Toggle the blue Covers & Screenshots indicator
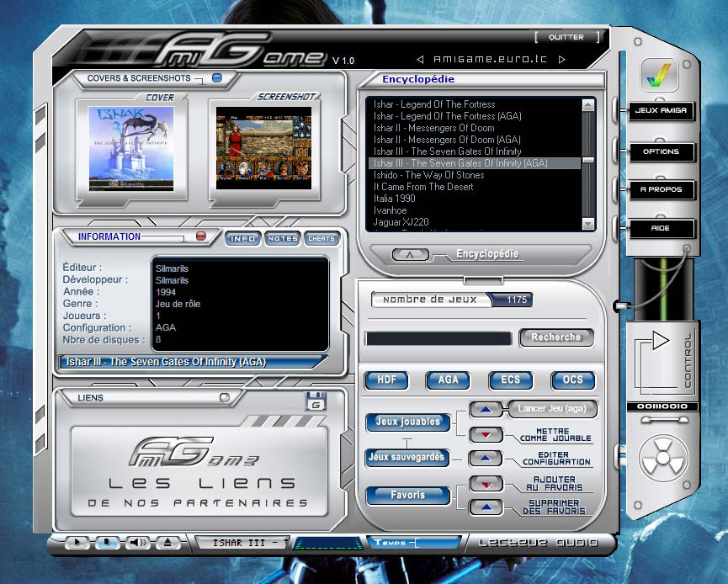 pos(217,77)
